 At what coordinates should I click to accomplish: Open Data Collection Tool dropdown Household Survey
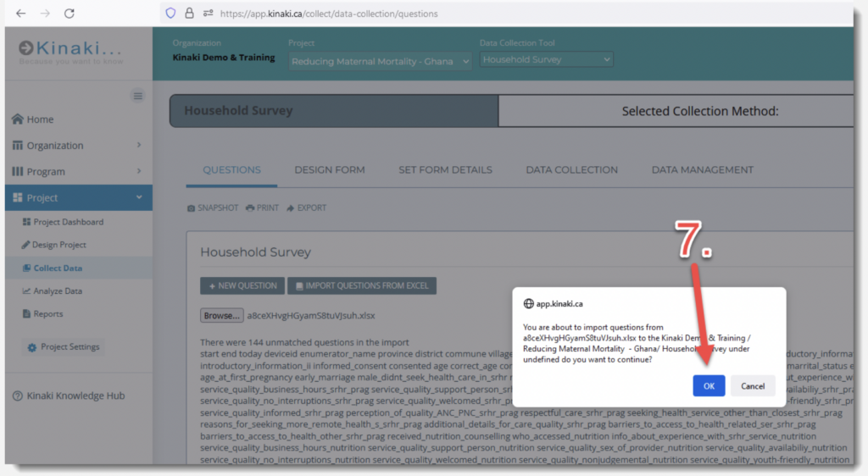tap(547, 59)
